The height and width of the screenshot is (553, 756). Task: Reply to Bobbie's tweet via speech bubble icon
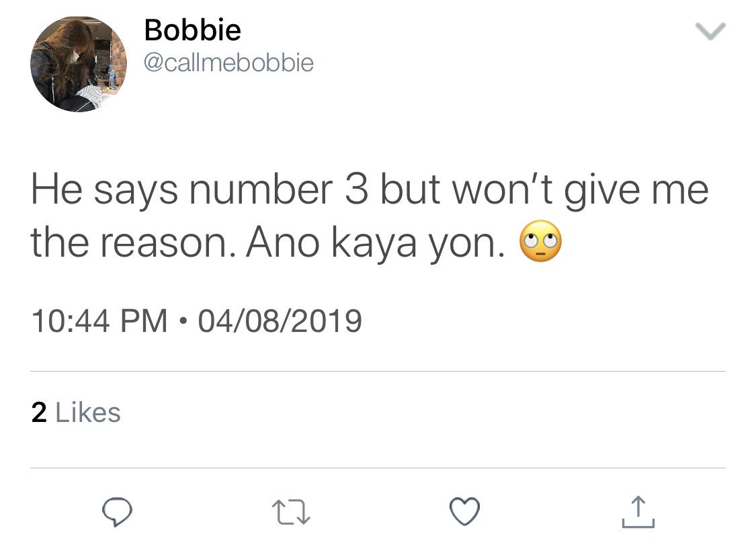pyautogui.click(x=117, y=511)
